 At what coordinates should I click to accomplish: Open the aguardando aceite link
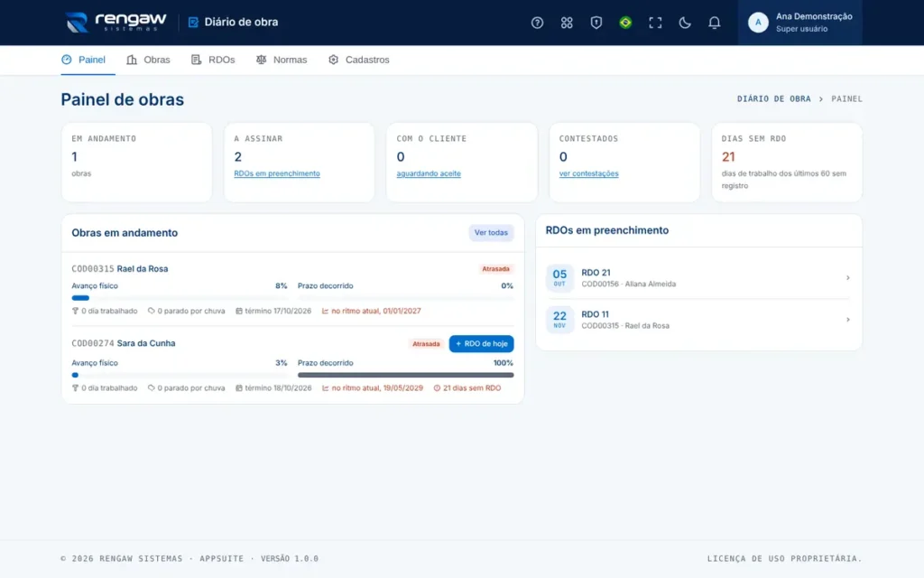pos(429,173)
